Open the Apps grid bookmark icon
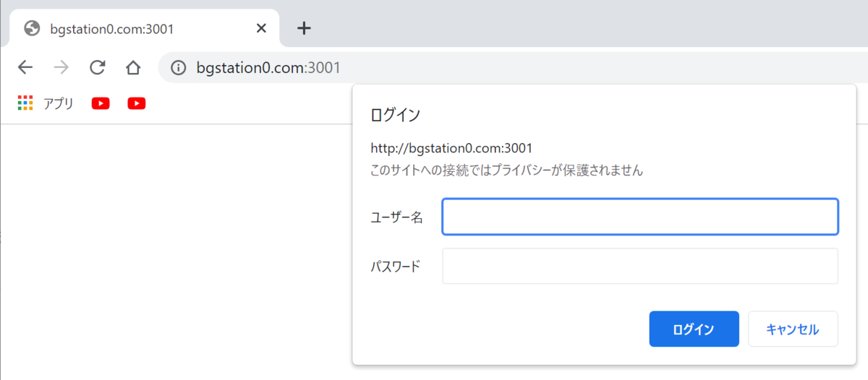Viewport: 868px width, 380px height. tap(25, 103)
